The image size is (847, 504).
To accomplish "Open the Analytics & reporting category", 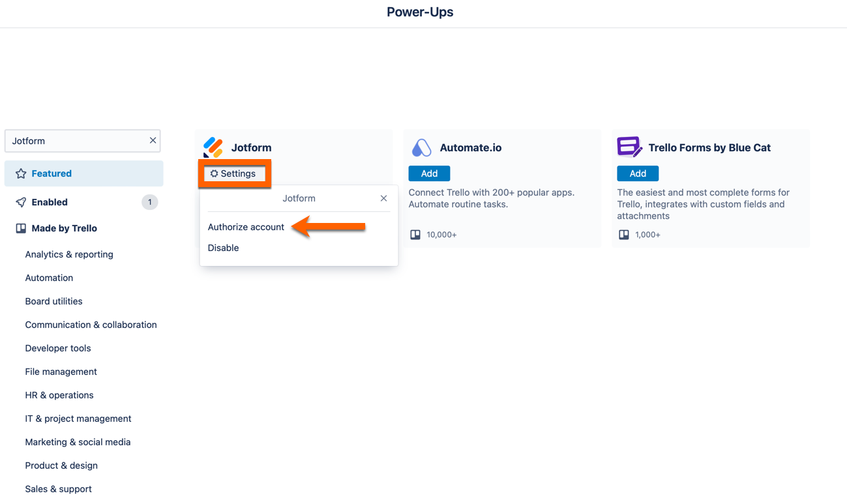I will pos(69,254).
